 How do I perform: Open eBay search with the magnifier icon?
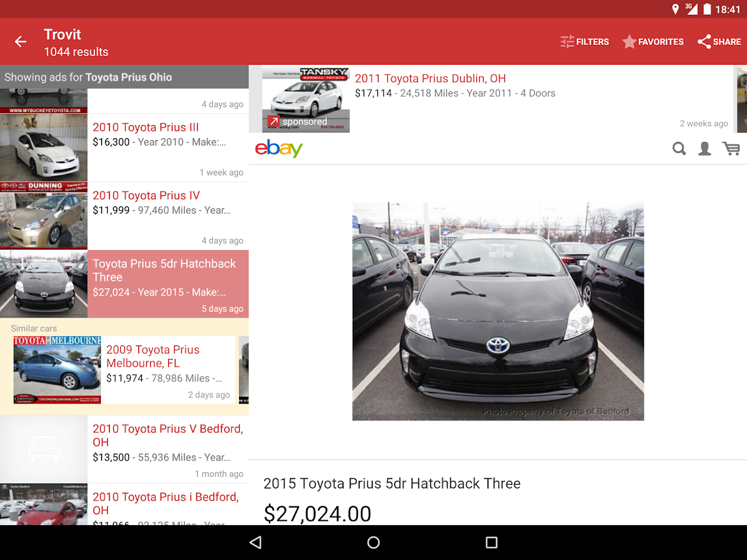point(679,149)
